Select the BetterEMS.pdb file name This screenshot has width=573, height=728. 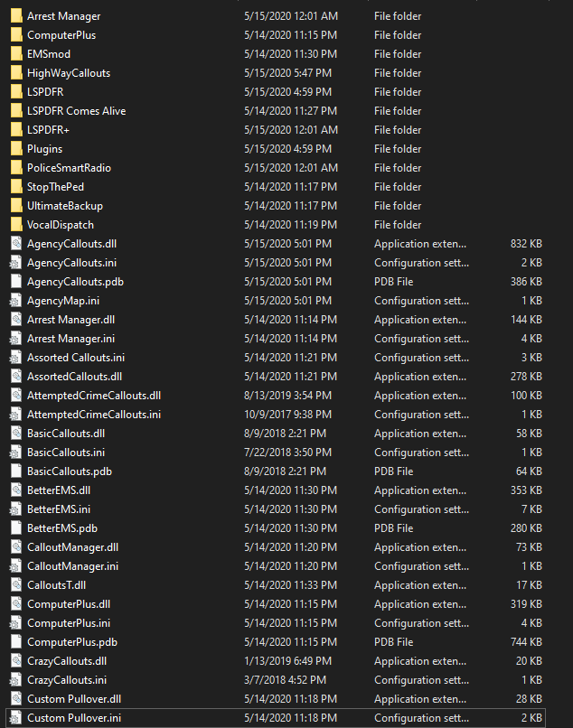(x=62, y=528)
